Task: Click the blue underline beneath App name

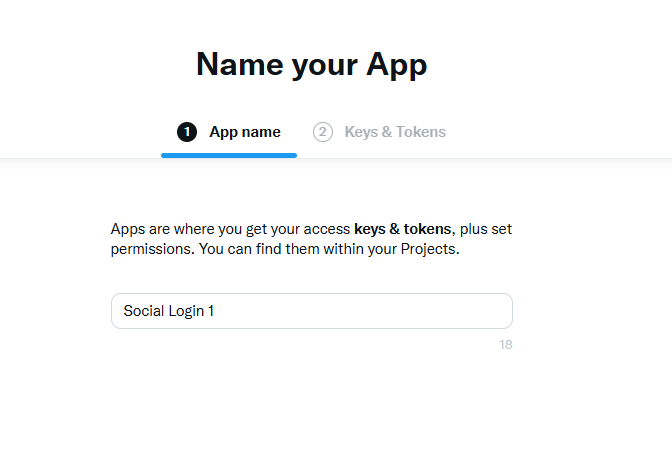Action: coord(229,155)
